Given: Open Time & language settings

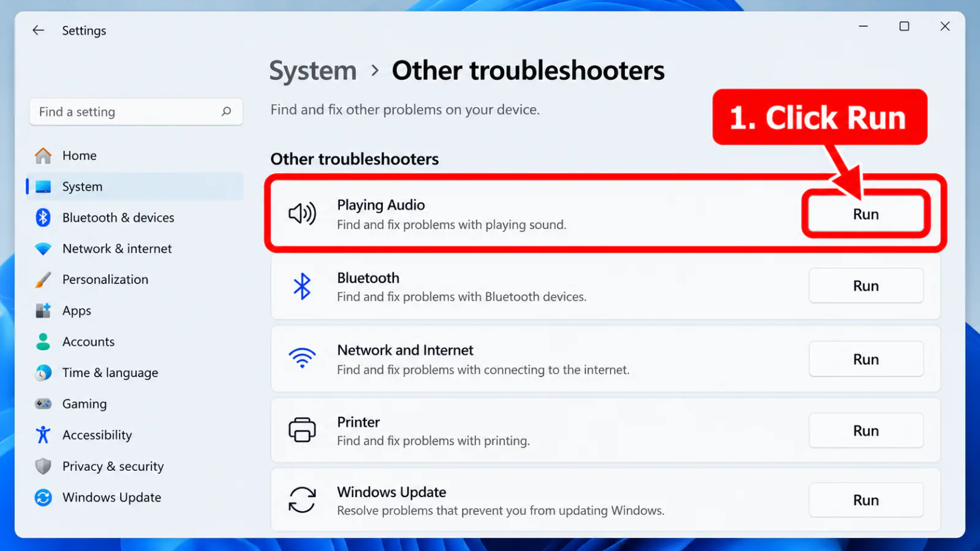Looking at the screenshot, I should coord(135,373).
